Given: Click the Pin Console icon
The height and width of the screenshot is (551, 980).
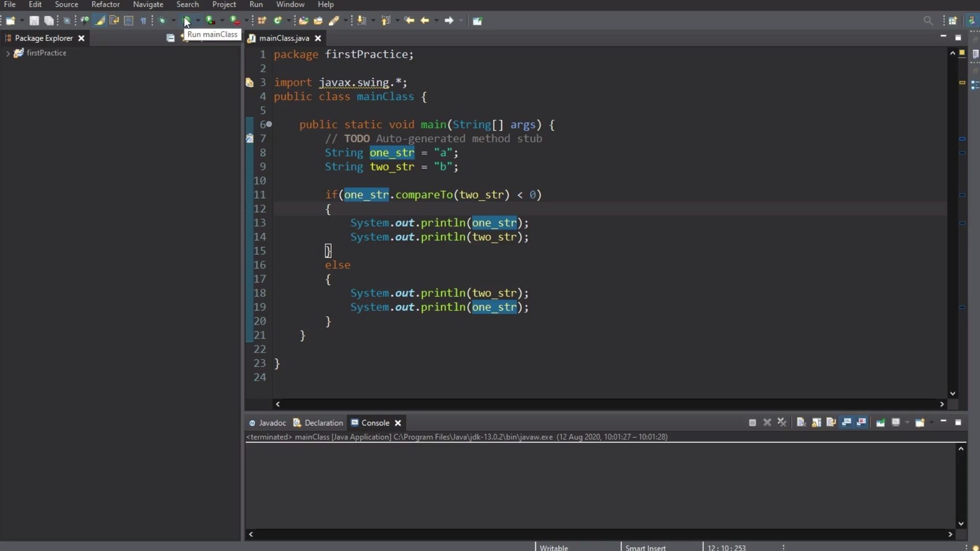Looking at the screenshot, I should 880,422.
